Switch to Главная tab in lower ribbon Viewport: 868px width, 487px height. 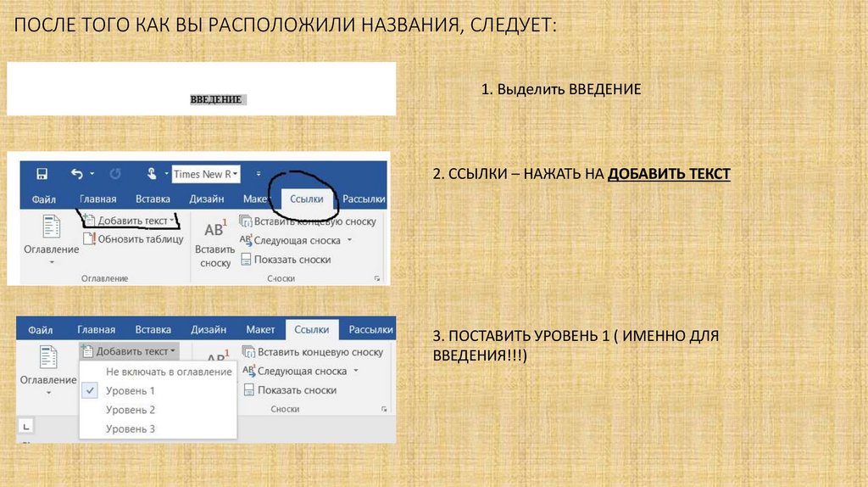point(97,330)
